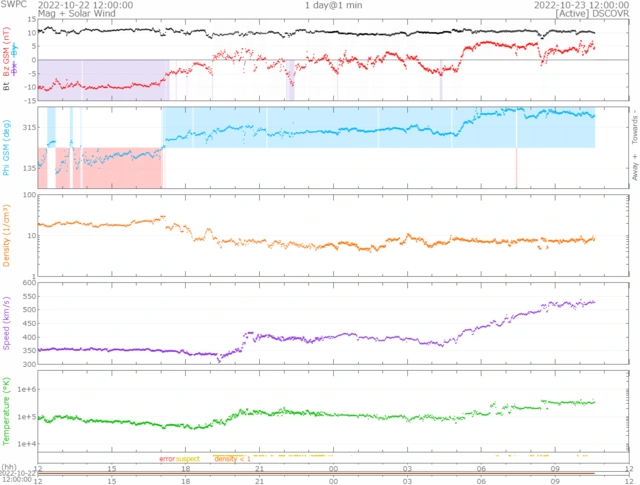The width and height of the screenshot is (640, 485).
Task: Click the "Away +" sector label
Action: tap(635, 167)
